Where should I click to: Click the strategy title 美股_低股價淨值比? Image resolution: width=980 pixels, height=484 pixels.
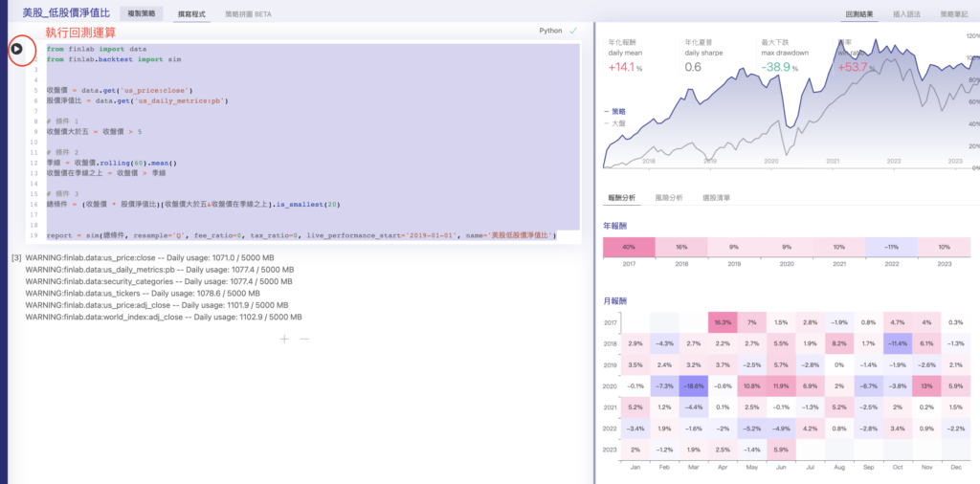coord(66,12)
